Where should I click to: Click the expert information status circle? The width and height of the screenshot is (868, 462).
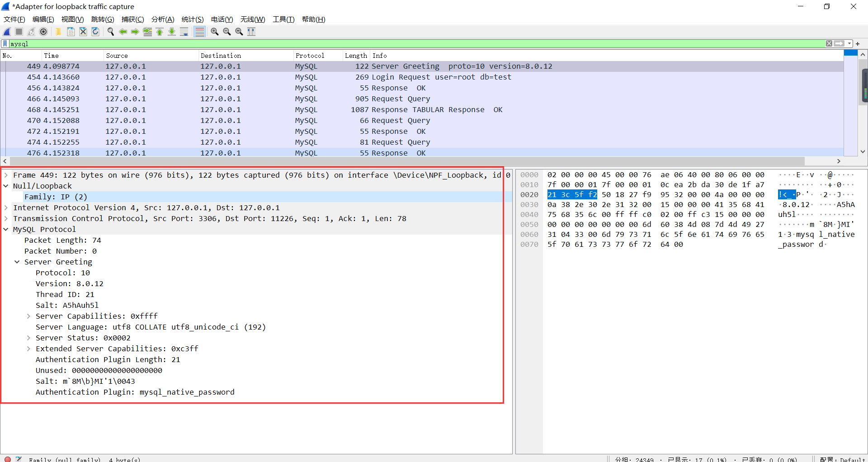coord(7,459)
